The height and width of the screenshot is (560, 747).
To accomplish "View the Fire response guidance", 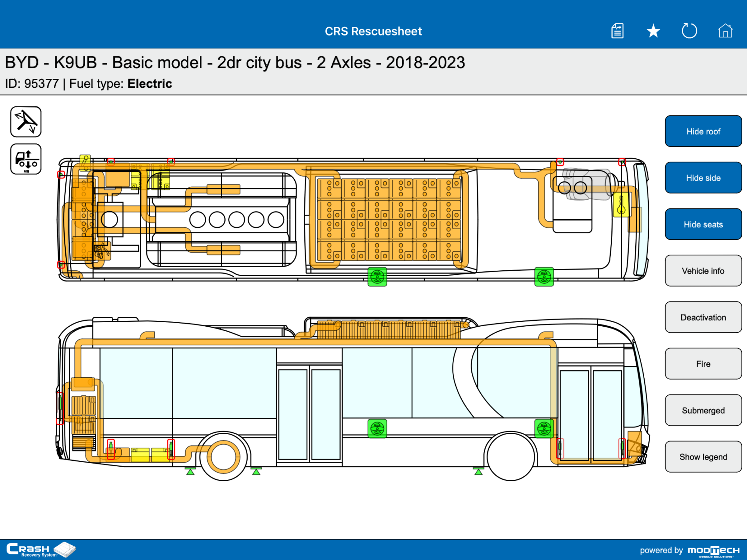I will click(x=703, y=364).
